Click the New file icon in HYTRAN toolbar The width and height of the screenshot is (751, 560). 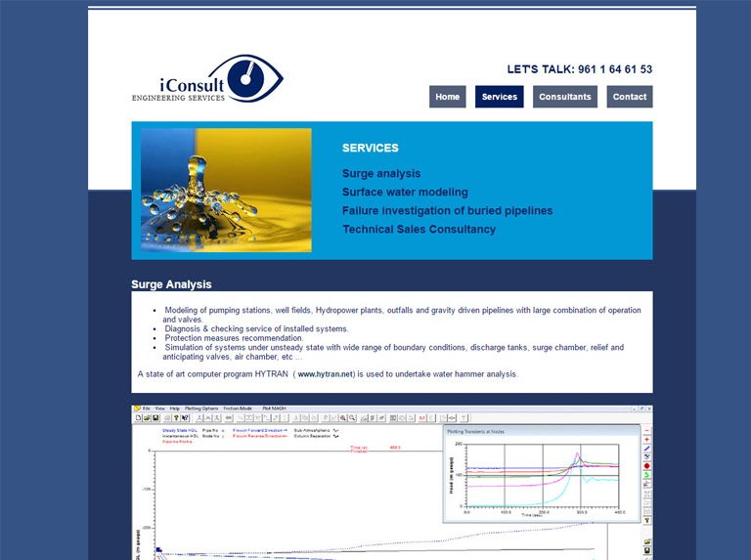click(x=138, y=417)
